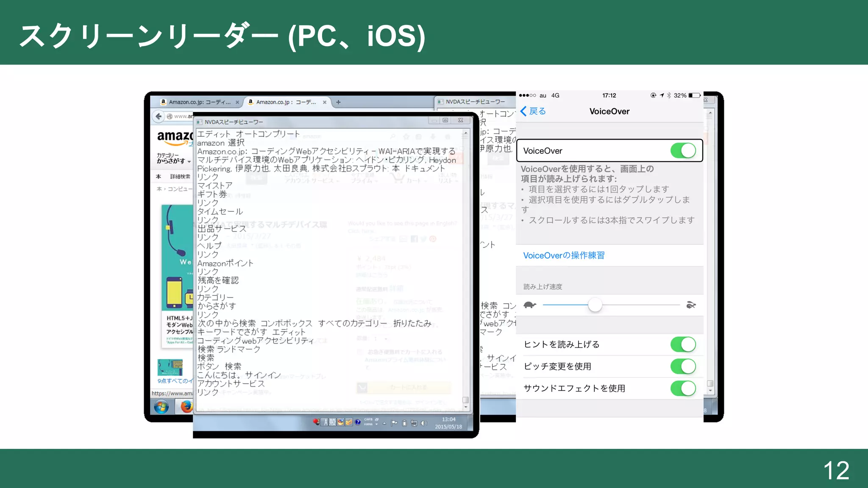This screenshot has height=488, width=868.
Task: Close the first Amazon.co.jp tab
Action: [237, 102]
